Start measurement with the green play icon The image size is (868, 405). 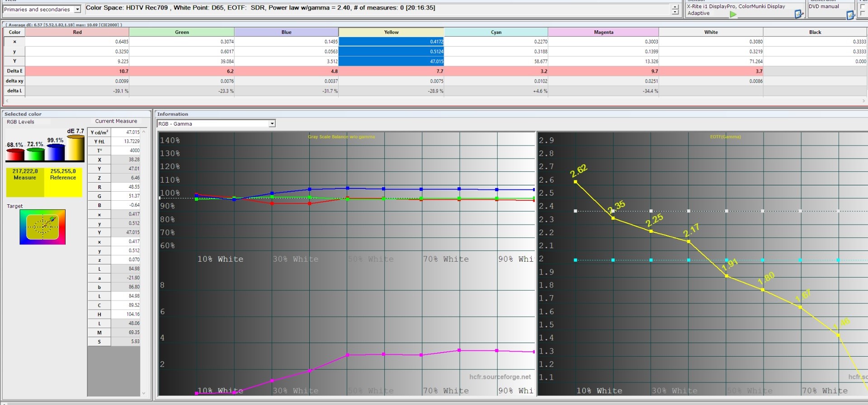point(733,14)
